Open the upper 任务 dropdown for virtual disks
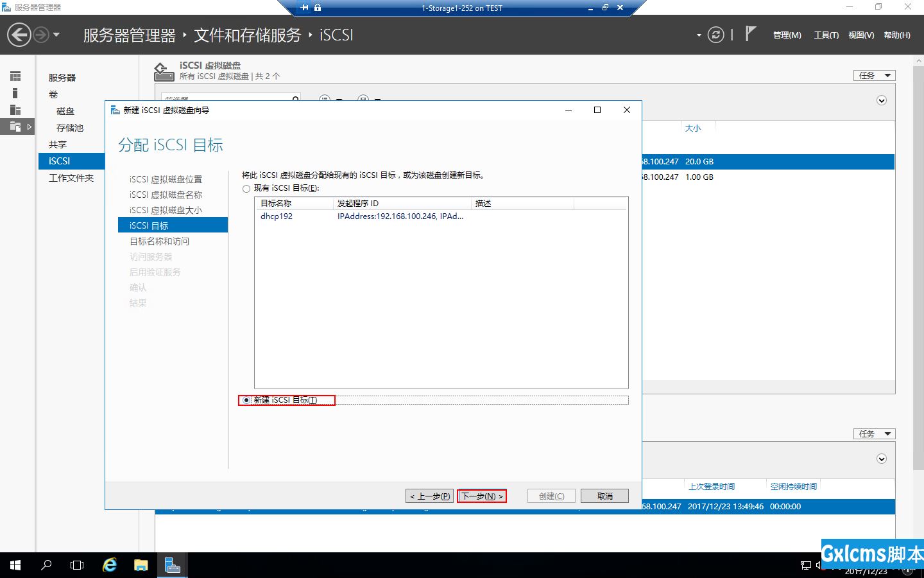The height and width of the screenshot is (578, 924). (x=874, y=76)
